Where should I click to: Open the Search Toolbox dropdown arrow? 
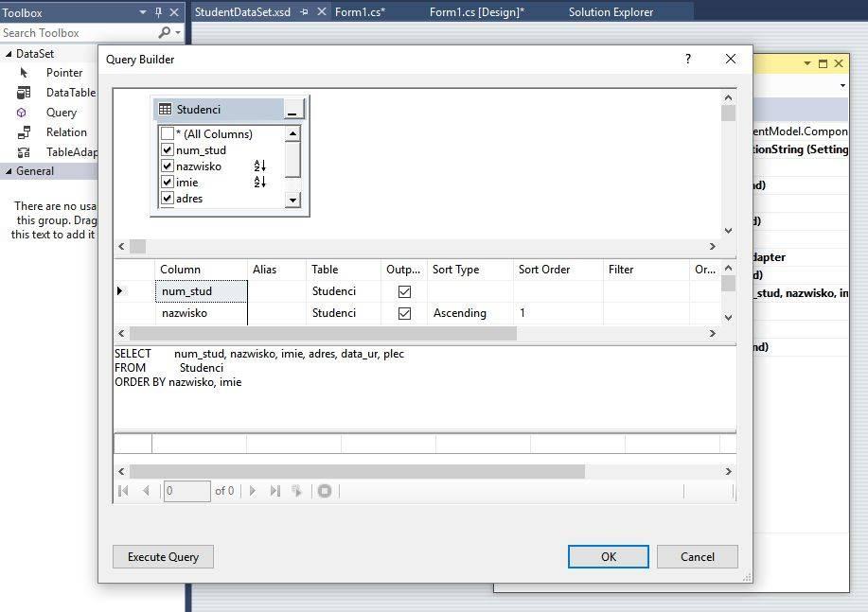178,33
